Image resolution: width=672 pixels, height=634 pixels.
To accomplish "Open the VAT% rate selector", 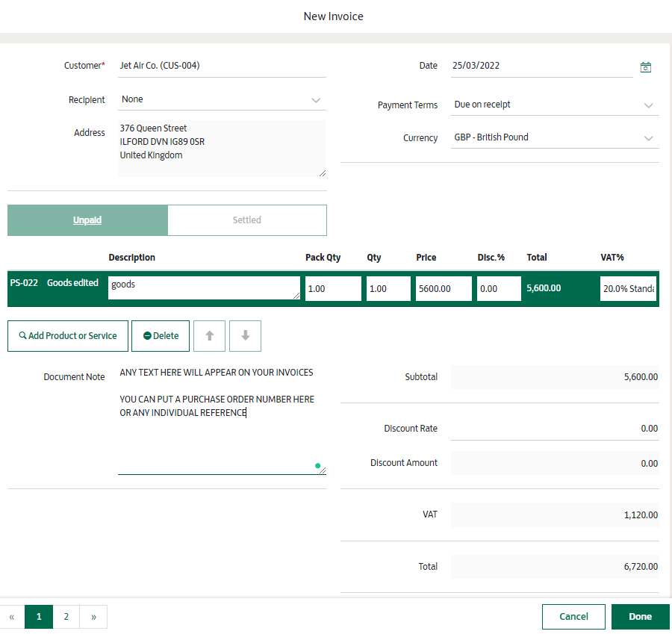I will click(628, 289).
